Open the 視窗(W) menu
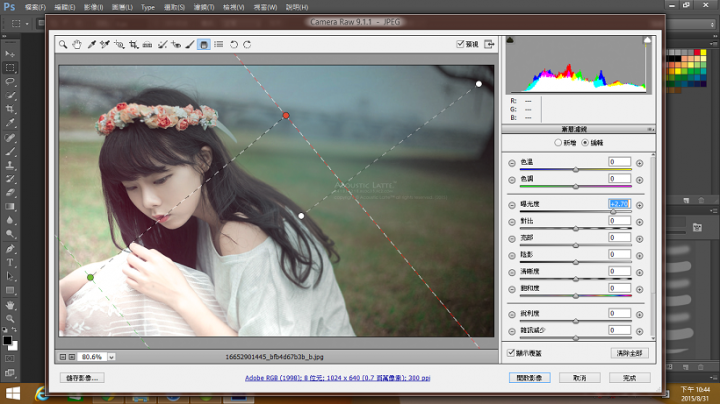Screen dimensions: 720x404 (265, 7)
